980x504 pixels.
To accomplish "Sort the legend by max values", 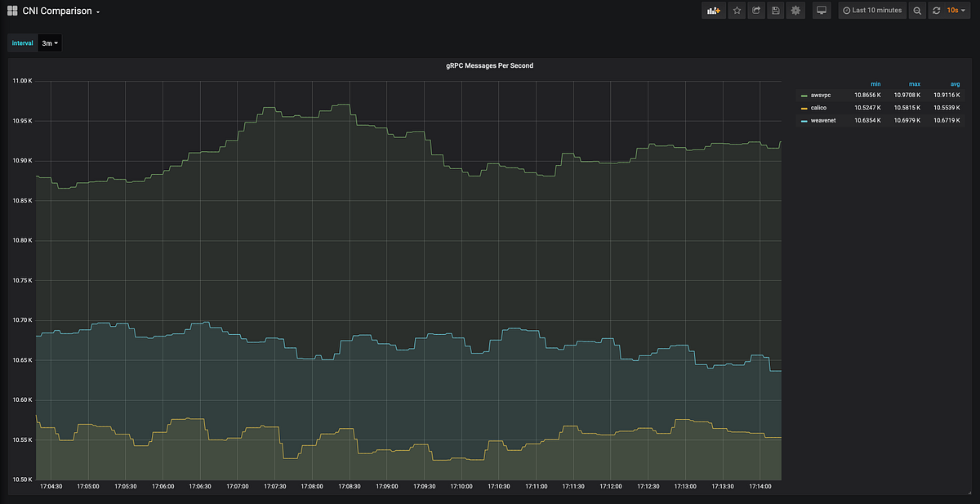I will (x=914, y=84).
